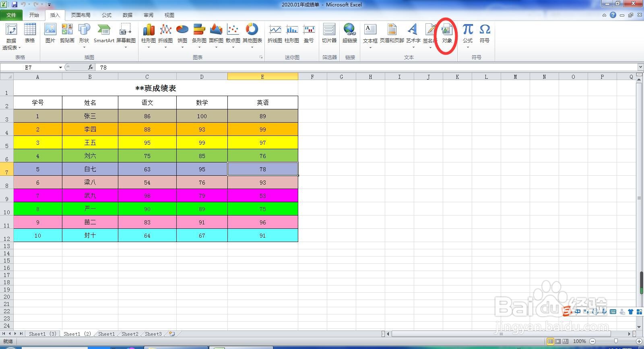Insert WordArt (艺术字)

(x=413, y=36)
